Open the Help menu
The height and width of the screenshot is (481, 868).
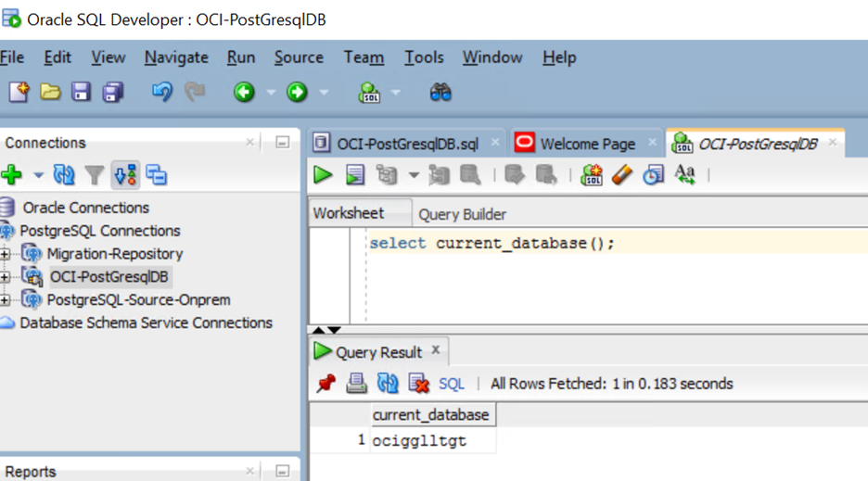tap(559, 57)
